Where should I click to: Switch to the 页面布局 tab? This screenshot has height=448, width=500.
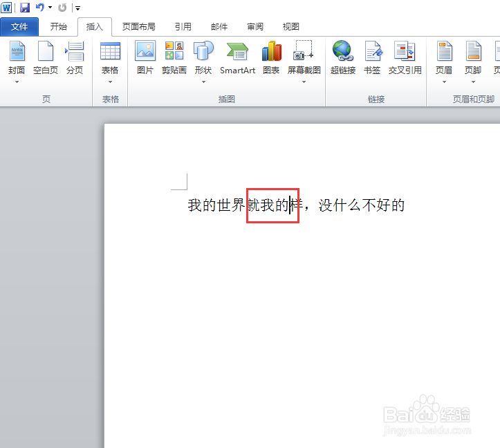[x=139, y=27]
